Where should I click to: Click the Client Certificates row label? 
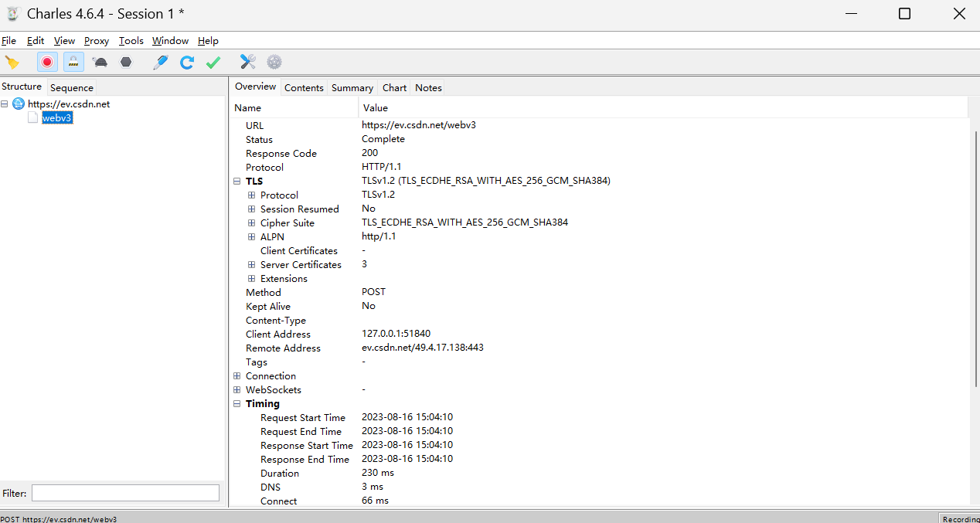[x=299, y=251]
